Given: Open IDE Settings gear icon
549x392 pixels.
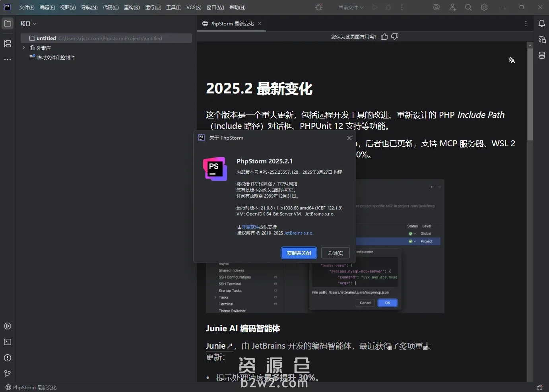Looking at the screenshot, I should (x=484, y=7).
